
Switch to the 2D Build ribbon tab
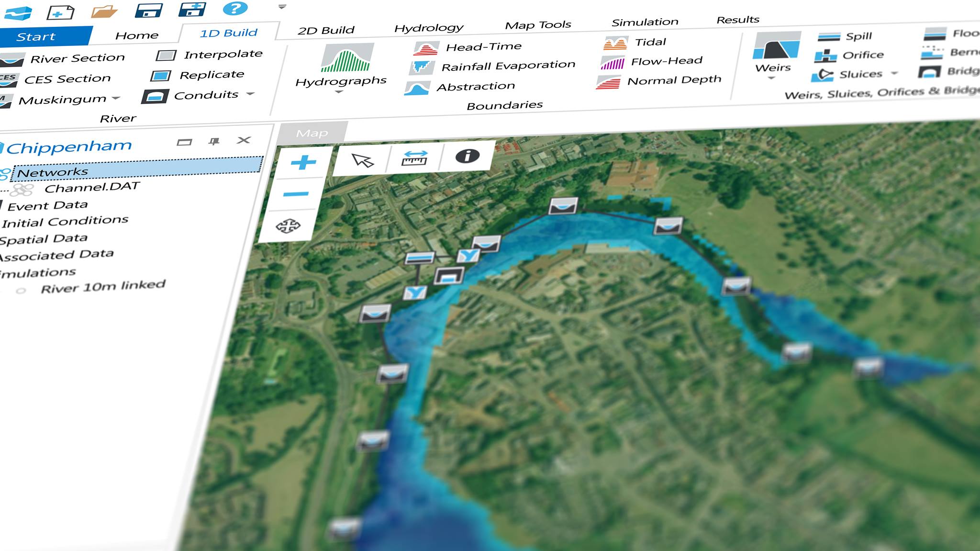pyautogui.click(x=326, y=30)
